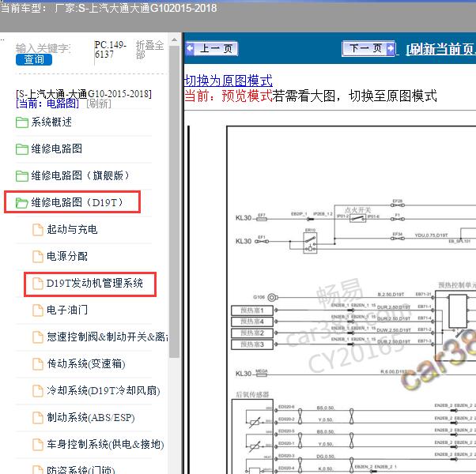
Task: Click page icon beside 冷却系统
Action: pyautogui.click(x=38, y=391)
